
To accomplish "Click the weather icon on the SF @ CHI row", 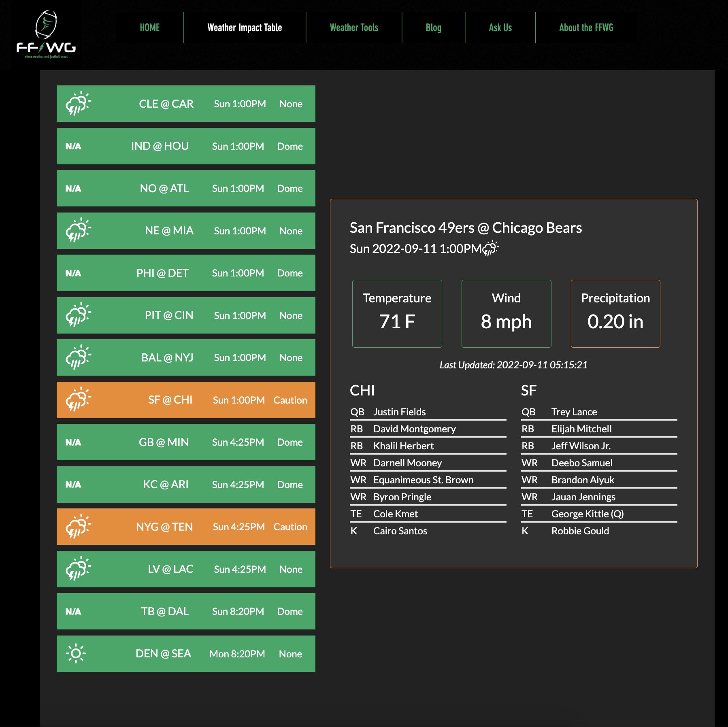I will pyautogui.click(x=79, y=400).
